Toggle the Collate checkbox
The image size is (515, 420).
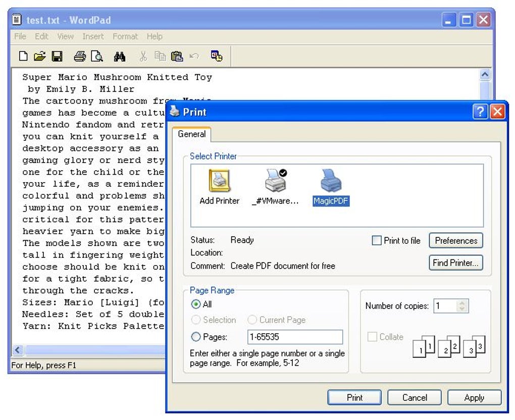click(372, 337)
